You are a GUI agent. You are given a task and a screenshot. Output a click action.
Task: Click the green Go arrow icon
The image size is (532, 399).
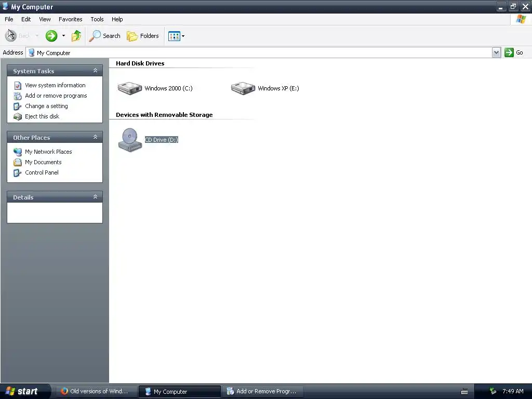pyautogui.click(x=509, y=52)
